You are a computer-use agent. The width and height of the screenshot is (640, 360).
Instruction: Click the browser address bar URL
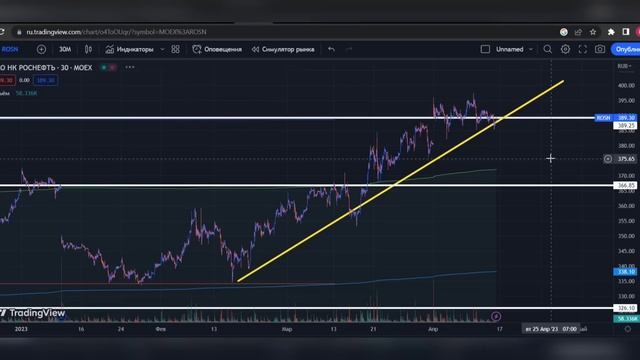tap(116, 32)
